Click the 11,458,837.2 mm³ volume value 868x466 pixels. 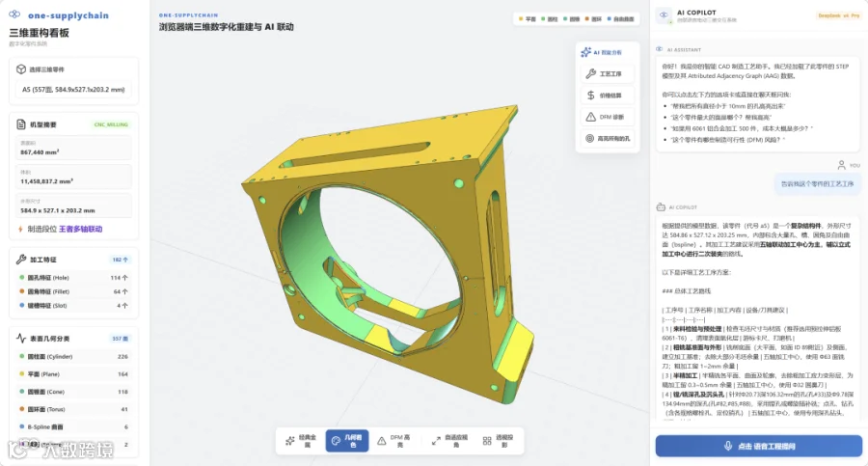tap(46, 181)
